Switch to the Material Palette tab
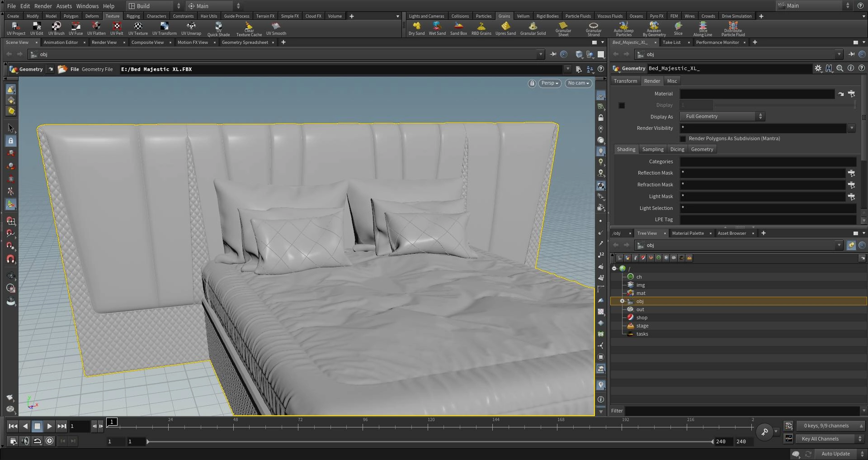Image resolution: width=868 pixels, height=460 pixels. pyautogui.click(x=688, y=233)
